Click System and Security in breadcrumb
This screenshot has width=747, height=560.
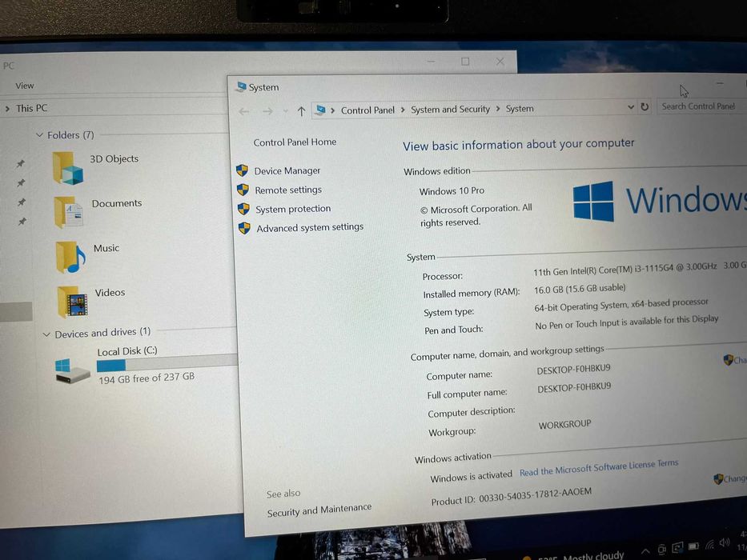point(450,109)
